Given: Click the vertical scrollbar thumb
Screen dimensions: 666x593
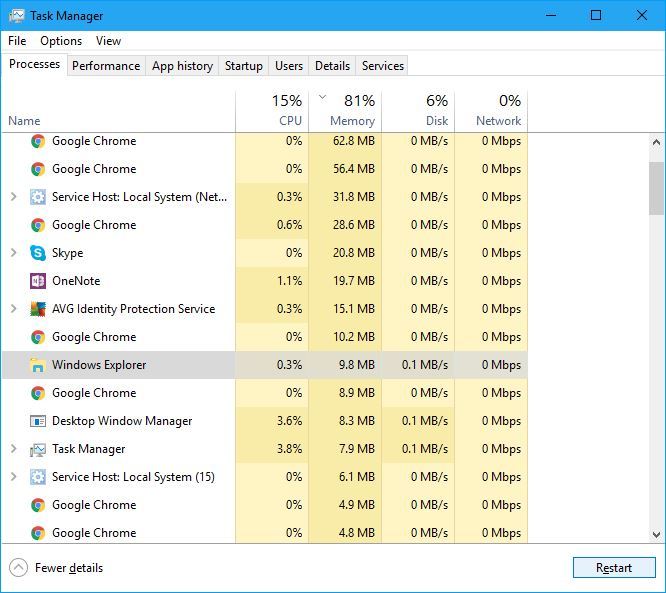Looking at the screenshot, I should click(x=656, y=188).
